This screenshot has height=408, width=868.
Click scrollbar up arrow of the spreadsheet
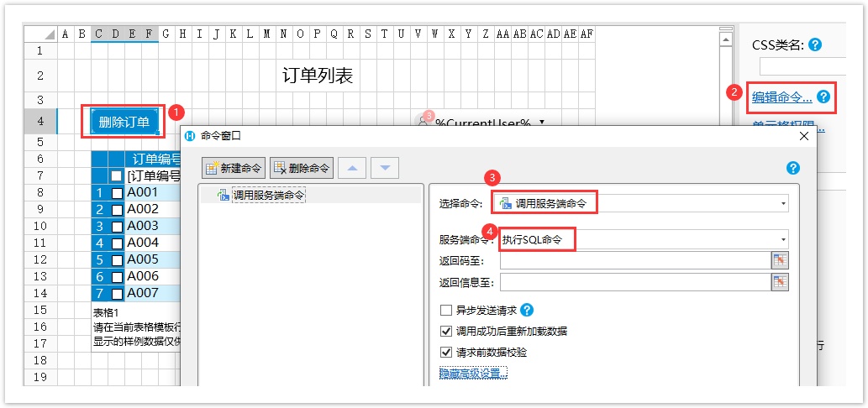[x=726, y=39]
